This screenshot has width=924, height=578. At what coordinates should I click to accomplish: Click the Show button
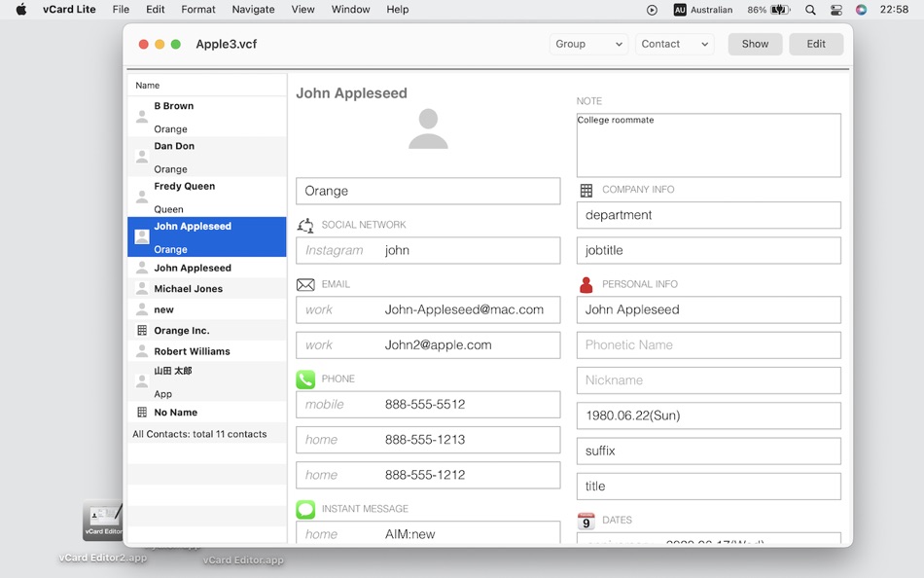(x=755, y=44)
